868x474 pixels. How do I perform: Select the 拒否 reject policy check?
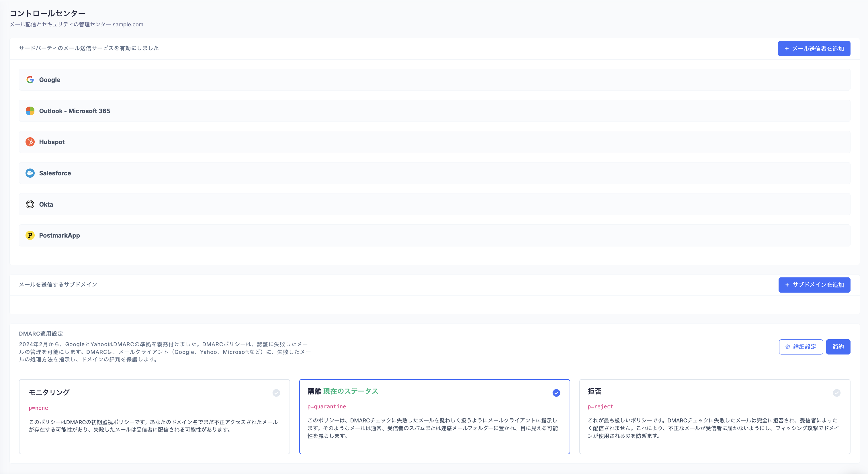point(836,393)
